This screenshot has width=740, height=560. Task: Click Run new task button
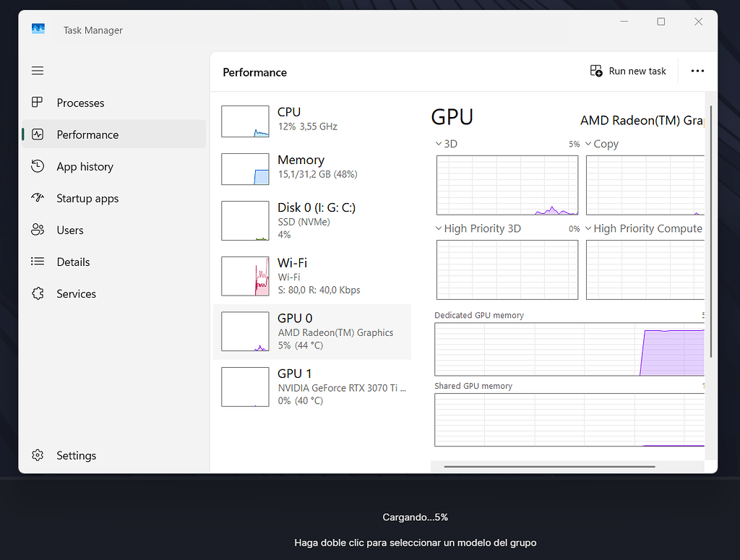coord(628,71)
